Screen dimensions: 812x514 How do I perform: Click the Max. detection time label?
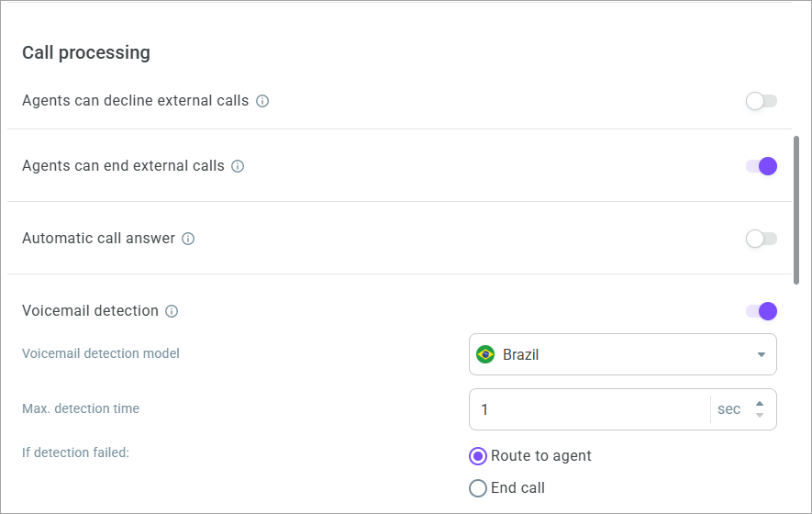tap(80, 408)
